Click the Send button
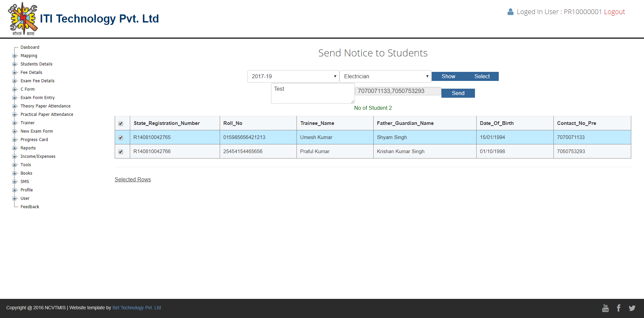 (458, 93)
